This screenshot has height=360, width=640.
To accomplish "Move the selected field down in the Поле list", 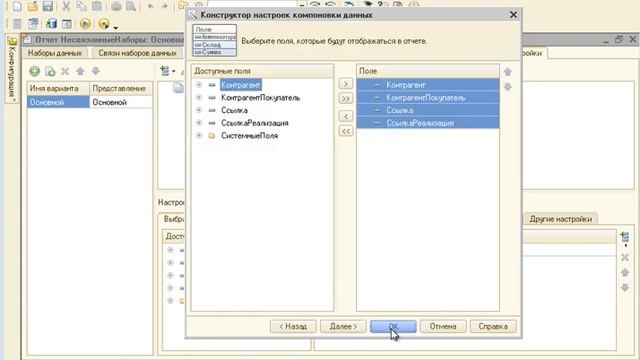I will (507, 87).
